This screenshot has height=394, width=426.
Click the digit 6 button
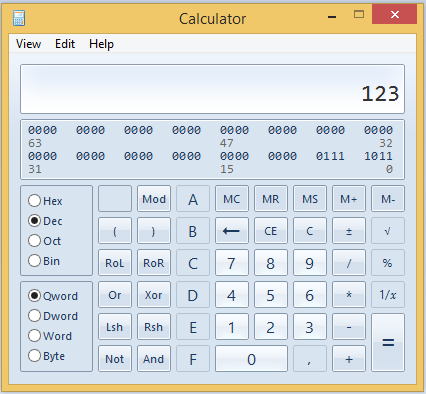coord(310,295)
